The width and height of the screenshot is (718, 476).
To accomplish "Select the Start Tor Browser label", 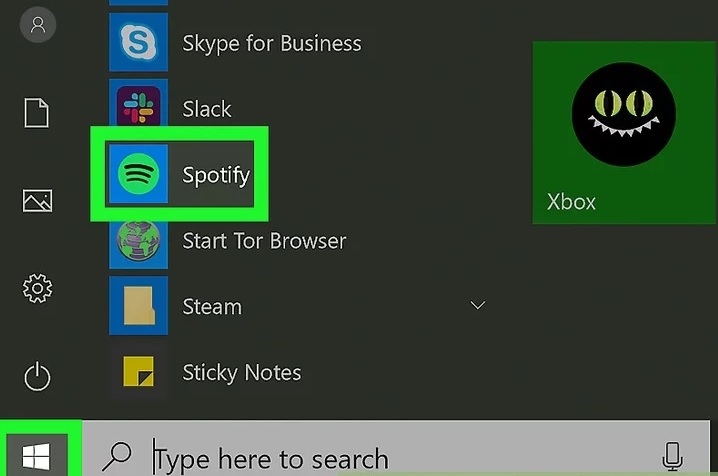I will click(264, 241).
